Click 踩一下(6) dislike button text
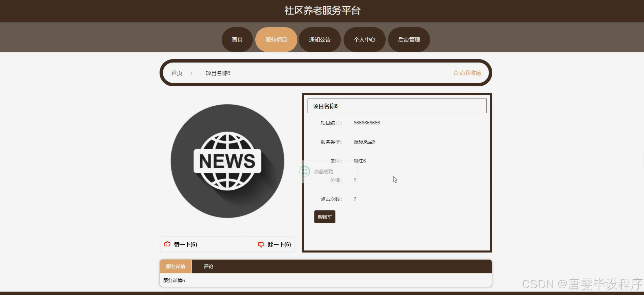Viewport: 644px width, 295px height. pos(279,244)
